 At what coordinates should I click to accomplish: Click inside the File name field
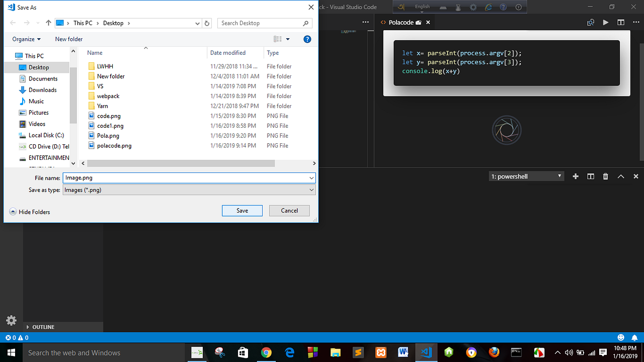point(186,177)
